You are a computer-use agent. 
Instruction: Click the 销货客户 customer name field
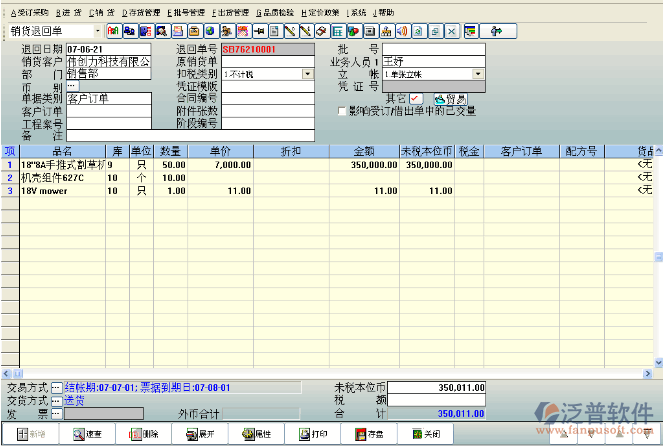pos(108,61)
